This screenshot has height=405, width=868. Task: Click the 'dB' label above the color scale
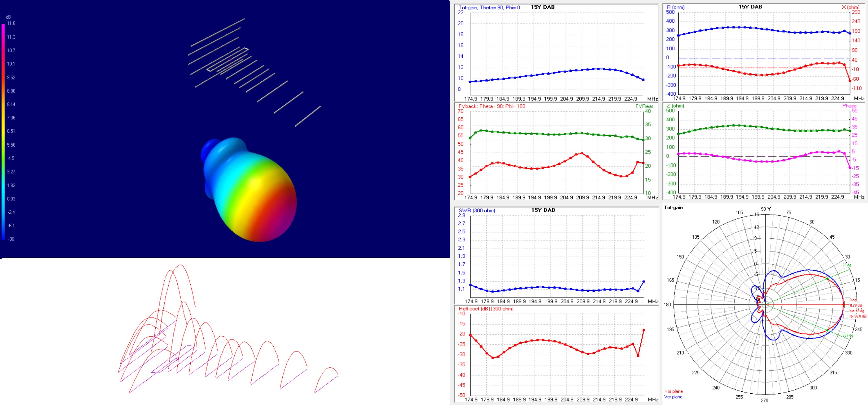pyautogui.click(x=8, y=17)
